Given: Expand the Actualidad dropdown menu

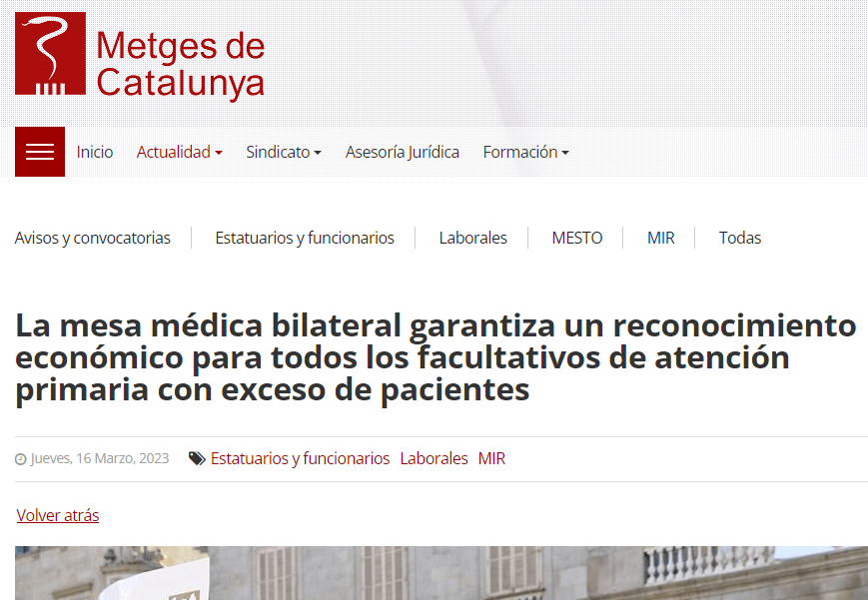Looking at the screenshot, I should tap(179, 152).
